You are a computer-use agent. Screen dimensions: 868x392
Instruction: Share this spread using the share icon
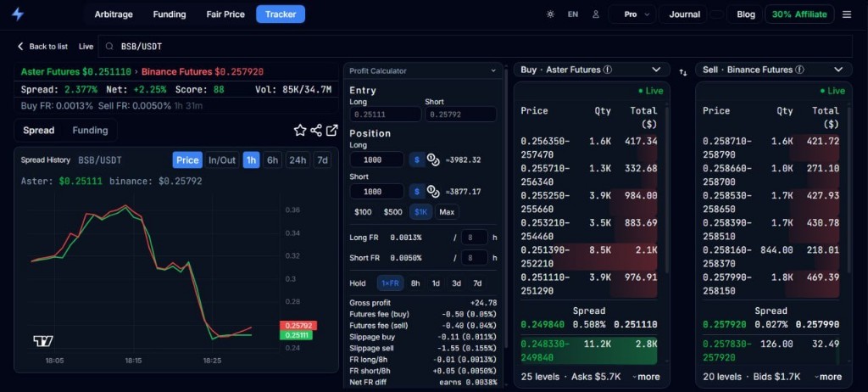316,131
